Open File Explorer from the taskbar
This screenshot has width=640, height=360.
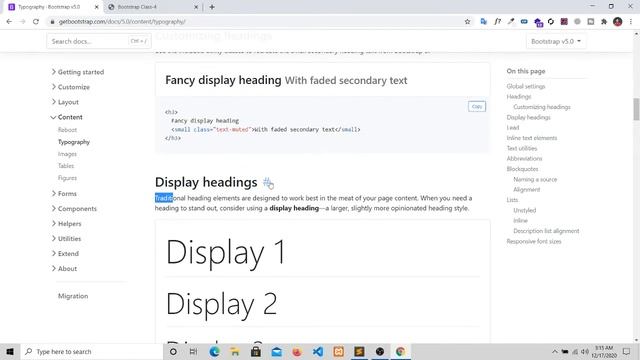[x=235, y=351]
